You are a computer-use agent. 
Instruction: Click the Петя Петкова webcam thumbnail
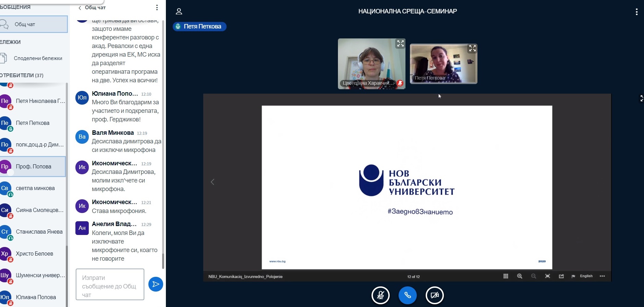point(443,64)
